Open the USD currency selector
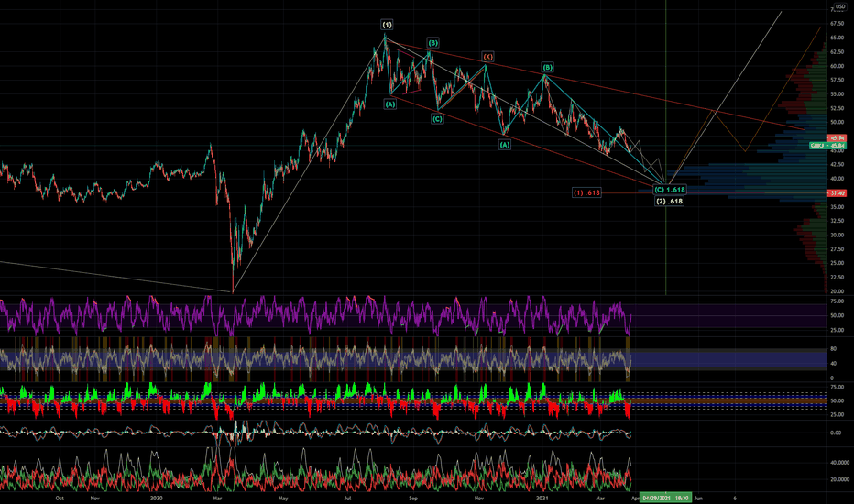Image resolution: width=854 pixels, height=504 pixels. tap(840, 6)
